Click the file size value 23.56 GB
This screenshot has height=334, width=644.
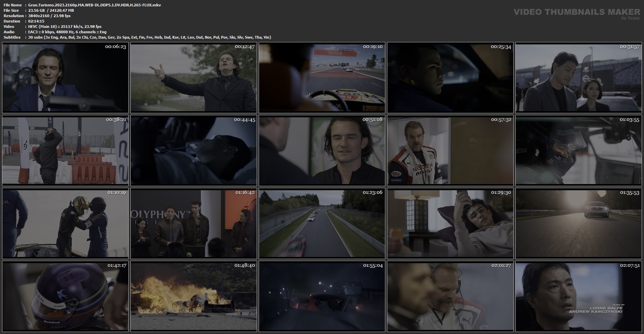point(37,10)
